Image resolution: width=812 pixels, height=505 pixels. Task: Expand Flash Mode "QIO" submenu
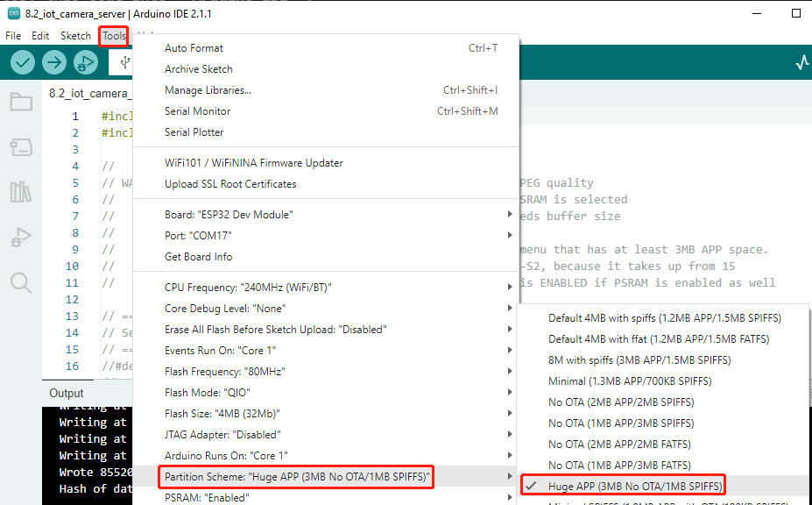pos(326,393)
